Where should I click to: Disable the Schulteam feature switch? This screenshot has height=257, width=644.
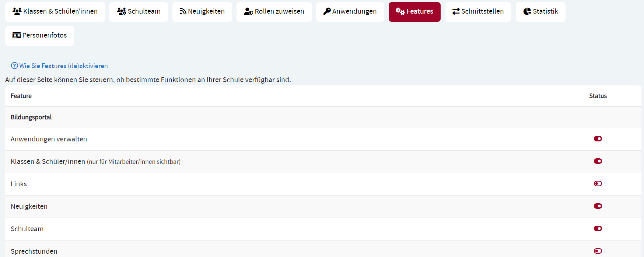tap(598, 229)
